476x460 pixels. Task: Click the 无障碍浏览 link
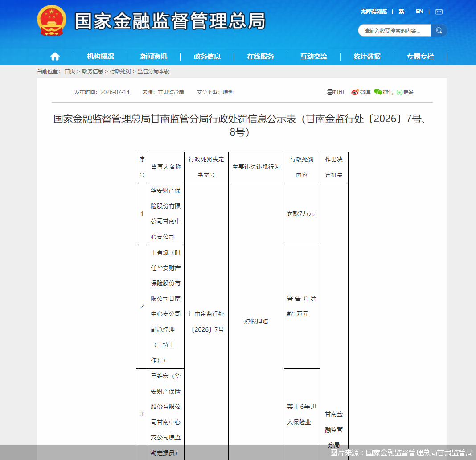373,12
